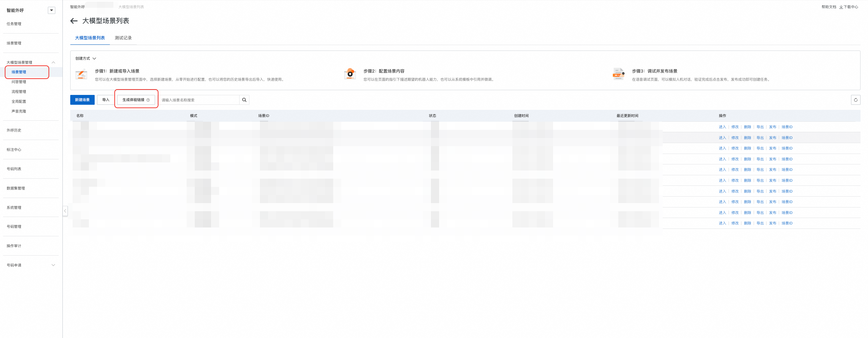Click the 最近更新时间 column header

[627, 116]
